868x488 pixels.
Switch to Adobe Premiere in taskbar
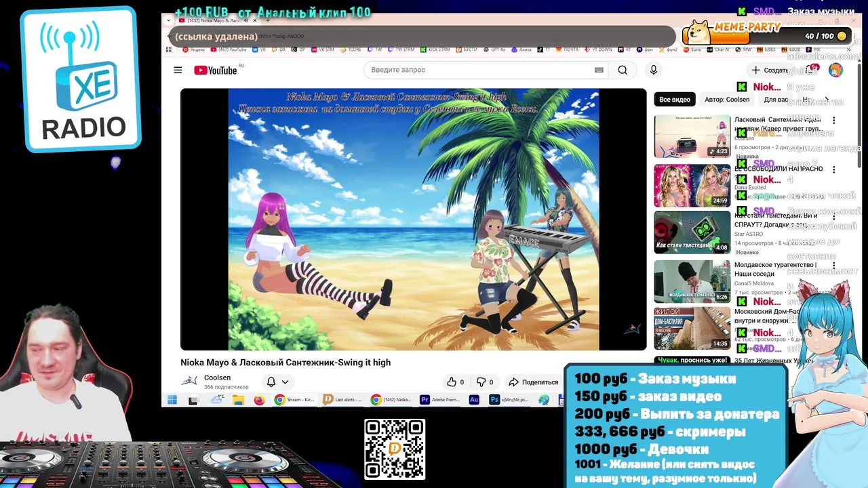440,400
